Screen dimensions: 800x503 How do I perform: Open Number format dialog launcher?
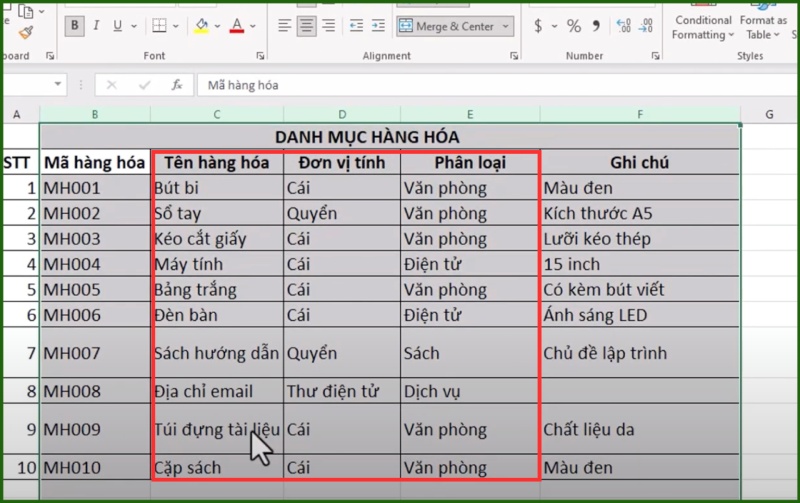(655, 56)
